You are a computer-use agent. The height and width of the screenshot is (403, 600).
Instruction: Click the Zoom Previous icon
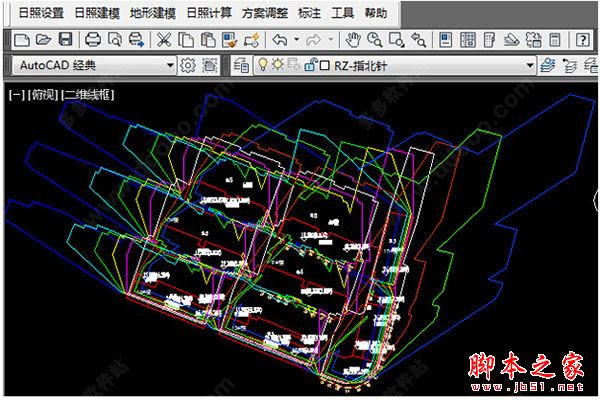(x=419, y=40)
